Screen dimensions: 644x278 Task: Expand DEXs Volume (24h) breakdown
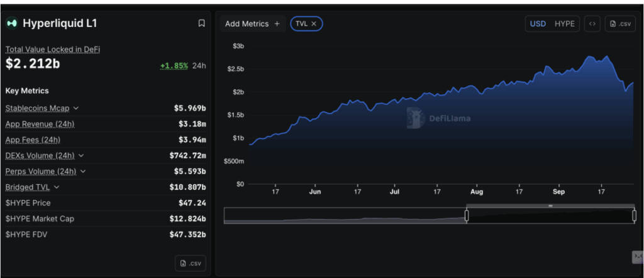(81, 155)
